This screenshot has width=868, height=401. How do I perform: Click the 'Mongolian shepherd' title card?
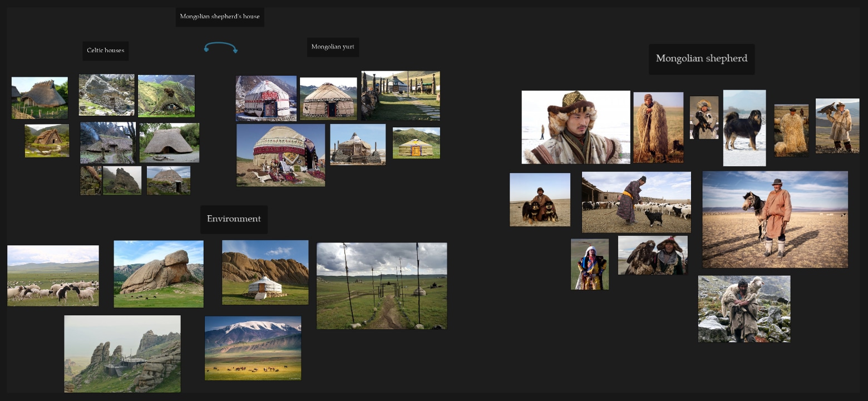(702, 58)
